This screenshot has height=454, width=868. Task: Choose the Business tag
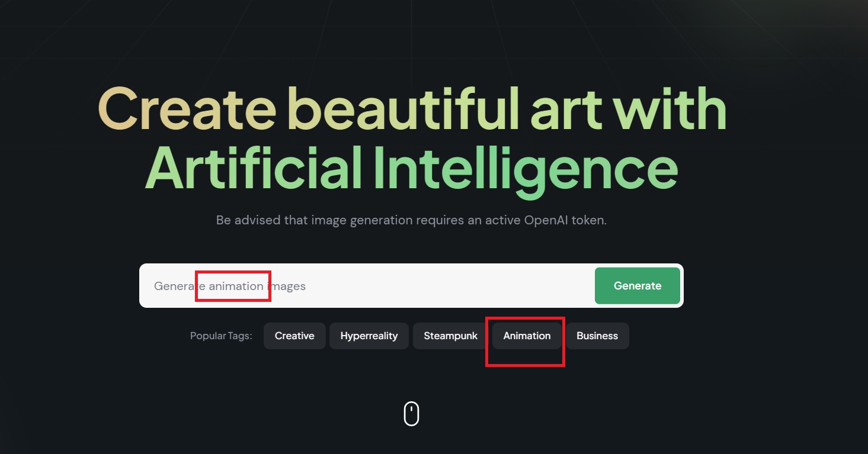[597, 336]
